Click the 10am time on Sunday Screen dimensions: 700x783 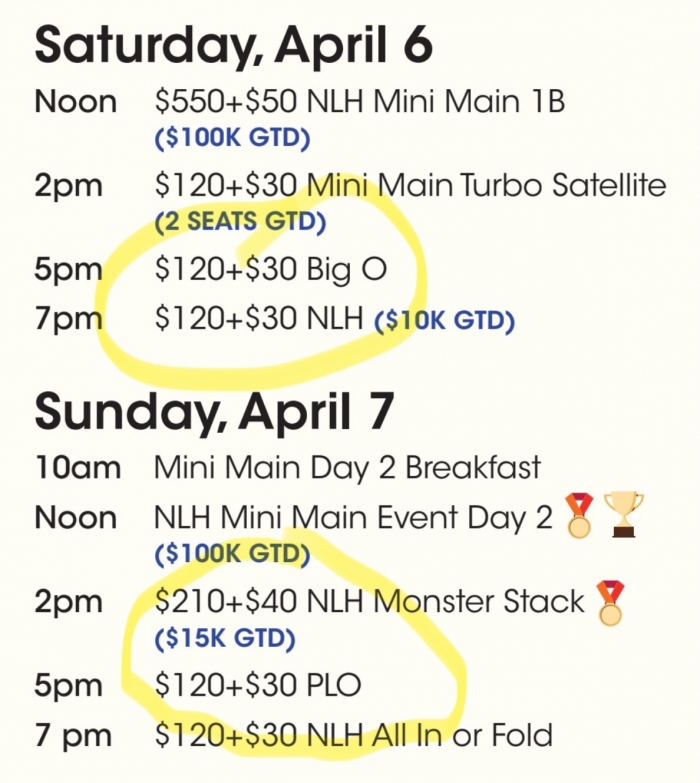click(77, 468)
